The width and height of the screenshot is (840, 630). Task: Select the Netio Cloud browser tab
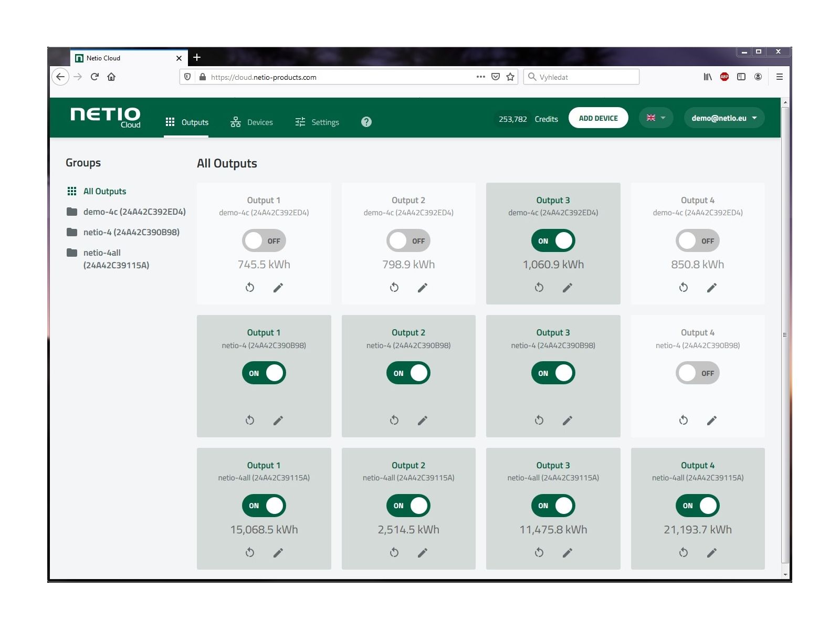pyautogui.click(x=129, y=58)
